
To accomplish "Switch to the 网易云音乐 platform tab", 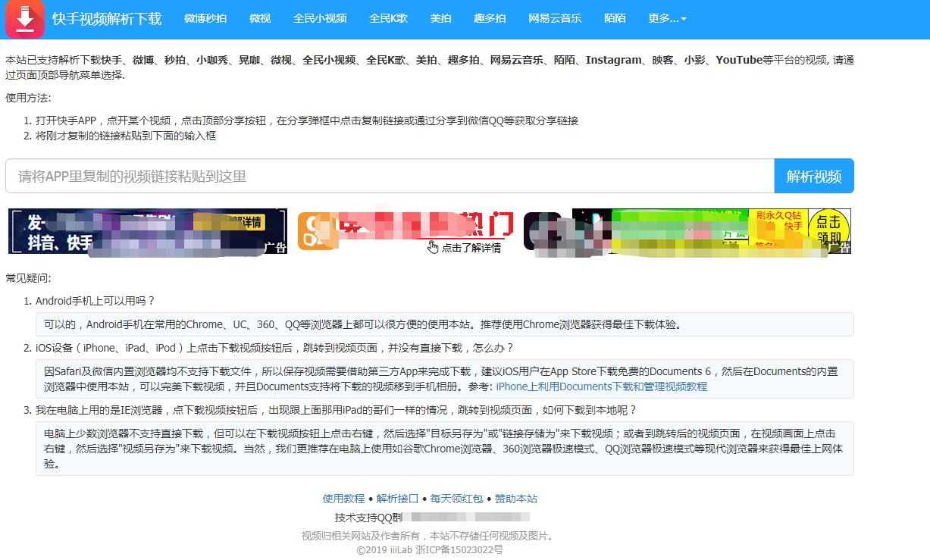I will coord(555,20).
